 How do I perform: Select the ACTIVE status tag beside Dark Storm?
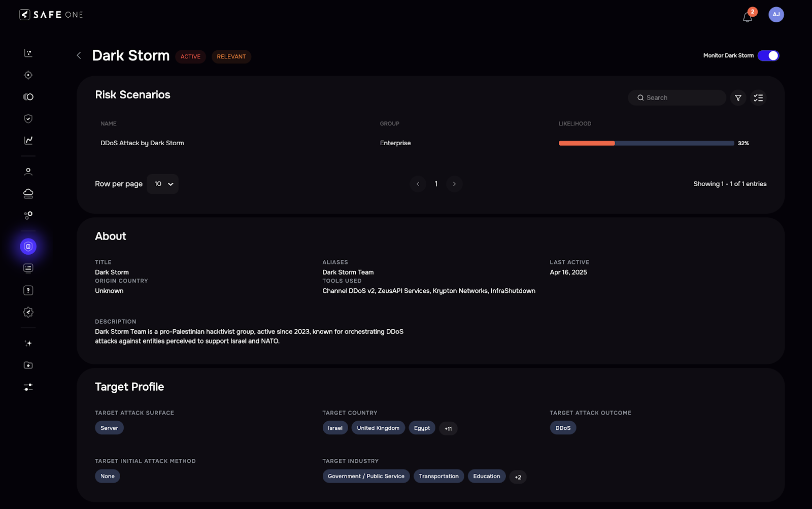click(x=190, y=56)
